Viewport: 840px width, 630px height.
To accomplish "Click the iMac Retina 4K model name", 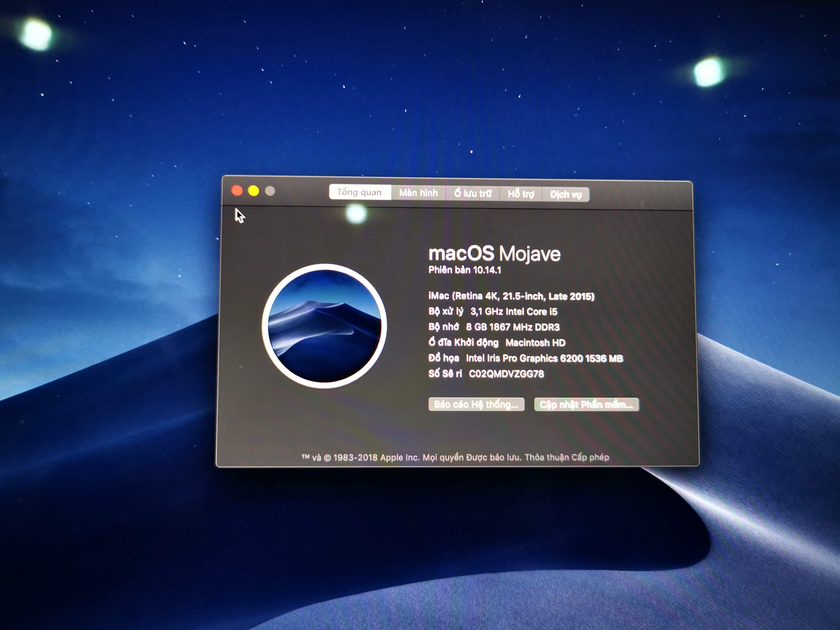I will [x=511, y=296].
